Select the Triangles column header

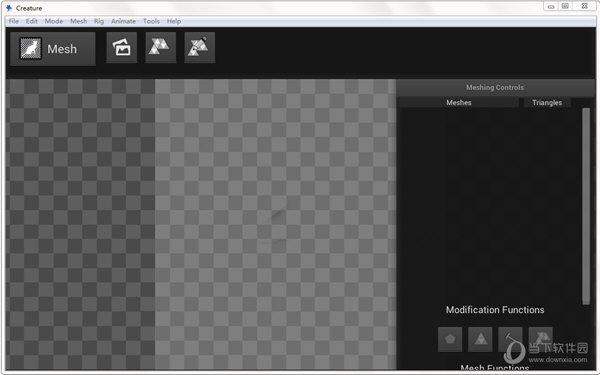click(547, 103)
